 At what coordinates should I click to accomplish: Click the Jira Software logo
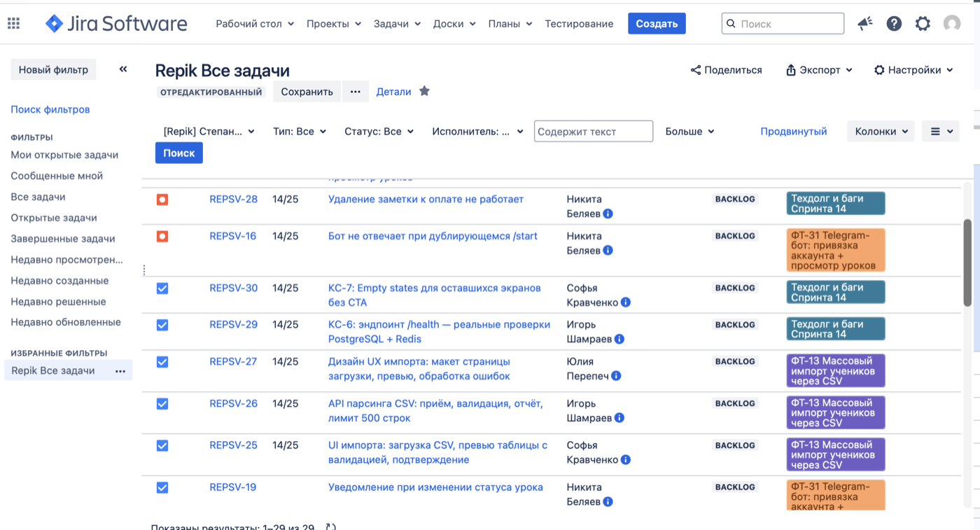tap(116, 23)
